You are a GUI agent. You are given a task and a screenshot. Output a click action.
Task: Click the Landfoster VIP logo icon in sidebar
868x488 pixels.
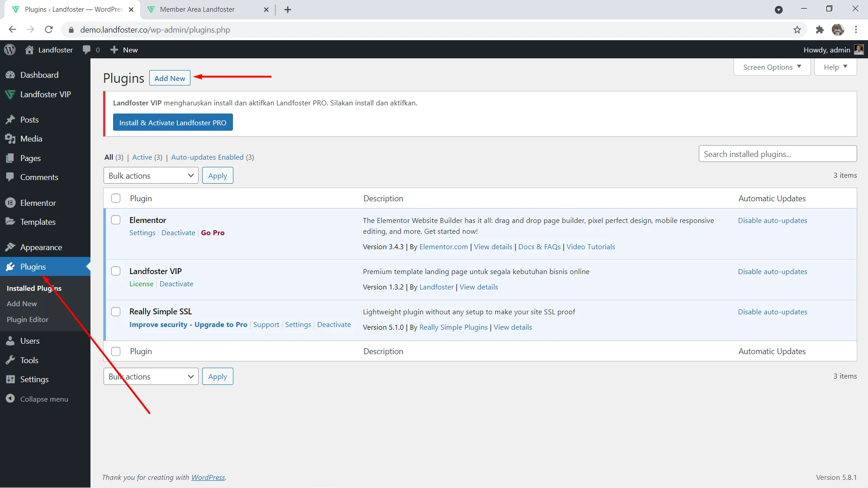pyautogui.click(x=10, y=95)
